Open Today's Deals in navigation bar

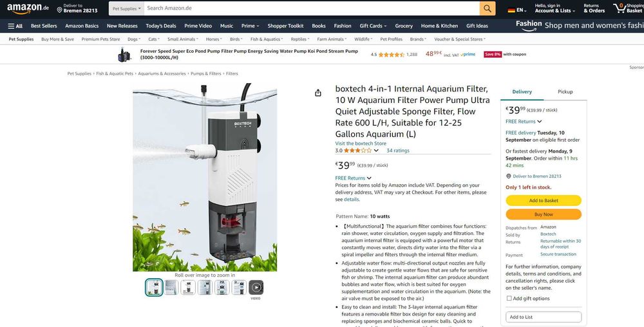coord(160,26)
